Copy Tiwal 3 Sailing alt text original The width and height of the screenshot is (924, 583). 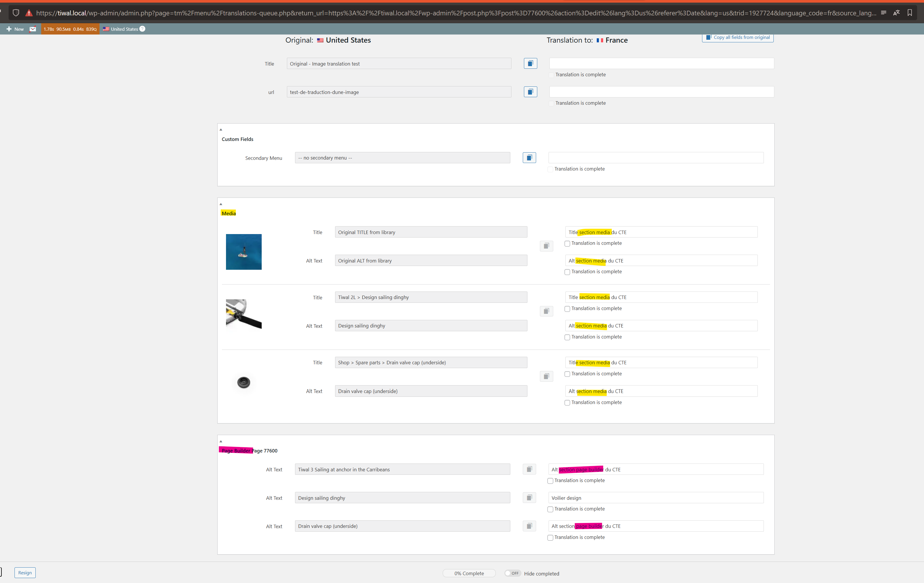(x=529, y=469)
